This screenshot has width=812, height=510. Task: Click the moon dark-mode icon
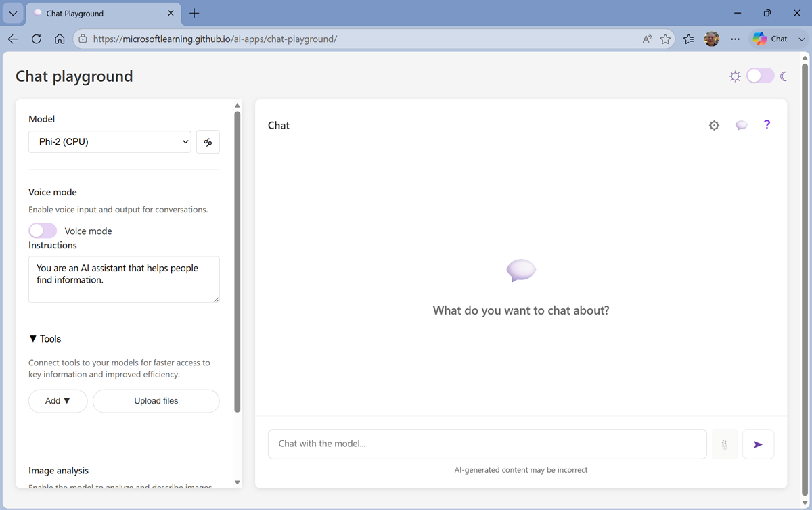point(784,76)
